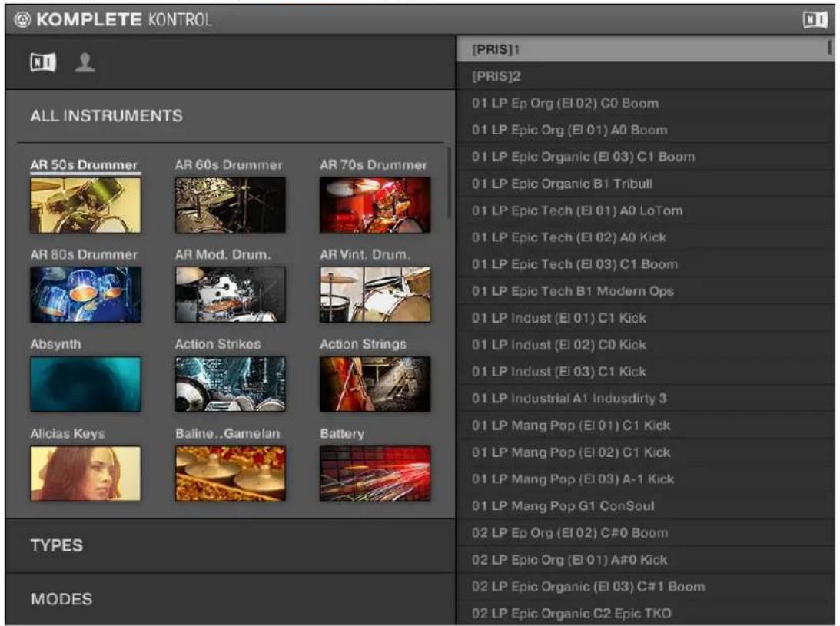Image resolution: width=840 pixels, height=626 pixels.
Task: Load 01 LP Epic Tech (El 03) C1 Boom
Action: (645, 264)
